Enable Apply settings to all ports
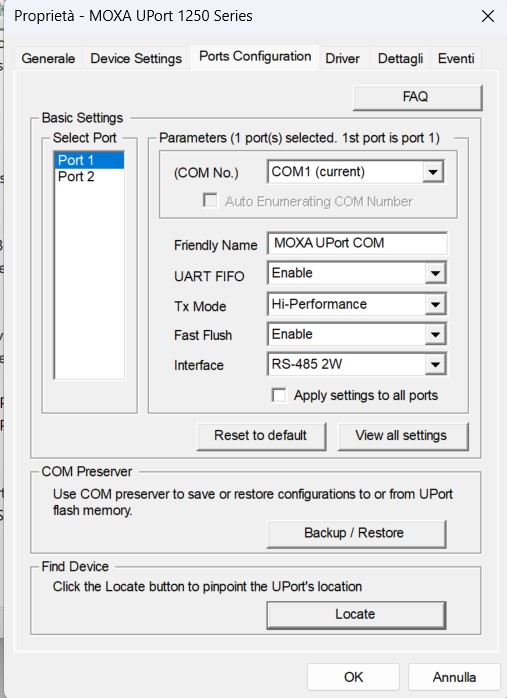The height and width of the screenshot is (698, 507). coord(279,395)
